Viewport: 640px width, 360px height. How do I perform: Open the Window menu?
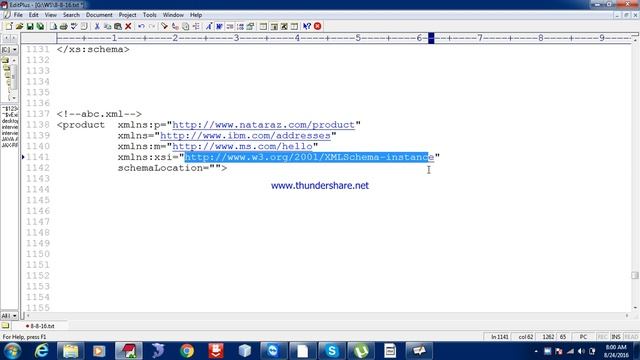pos(173,15)
